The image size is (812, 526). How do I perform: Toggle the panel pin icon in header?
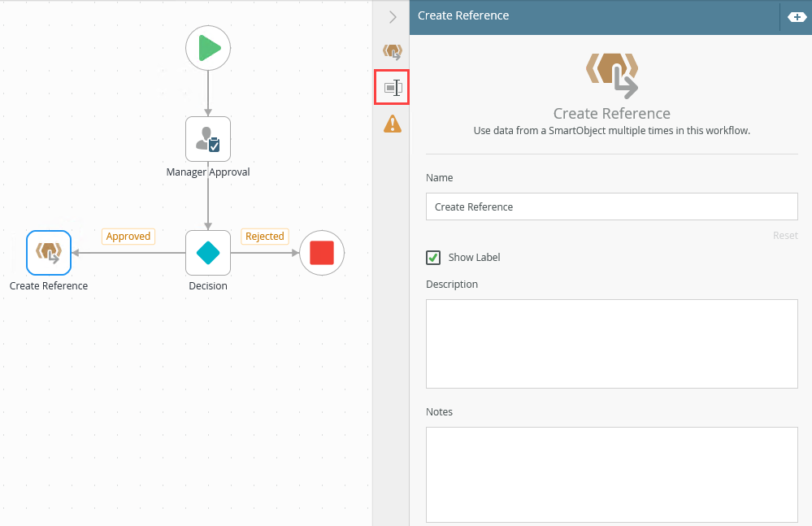click(x=797, y=17)
